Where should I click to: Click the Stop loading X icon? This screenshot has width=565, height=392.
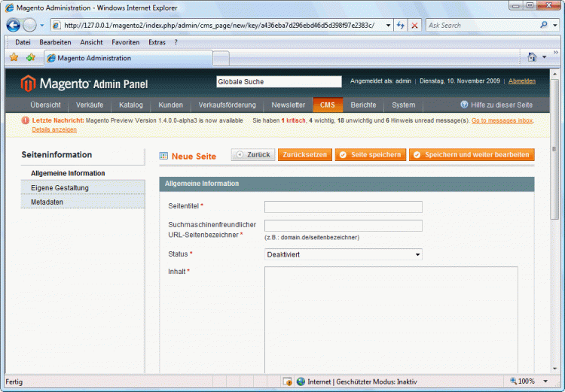pyautogui.click(x=414, y=25)
